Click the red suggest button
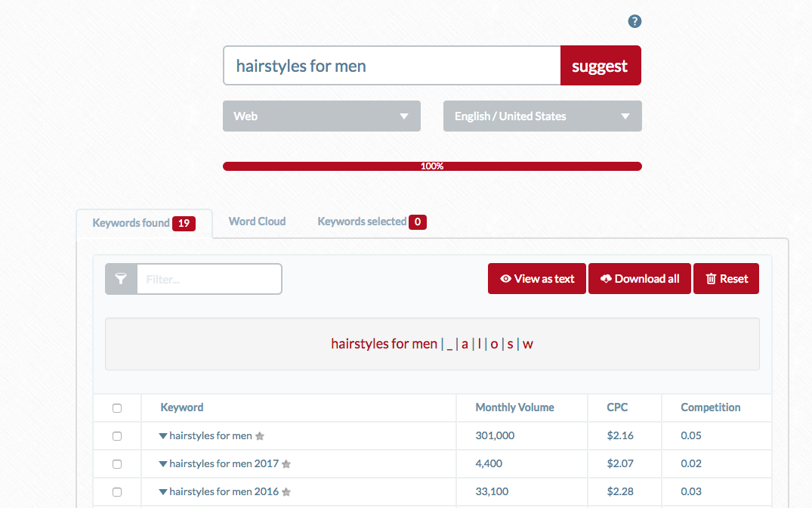 [x=600, y=66]
